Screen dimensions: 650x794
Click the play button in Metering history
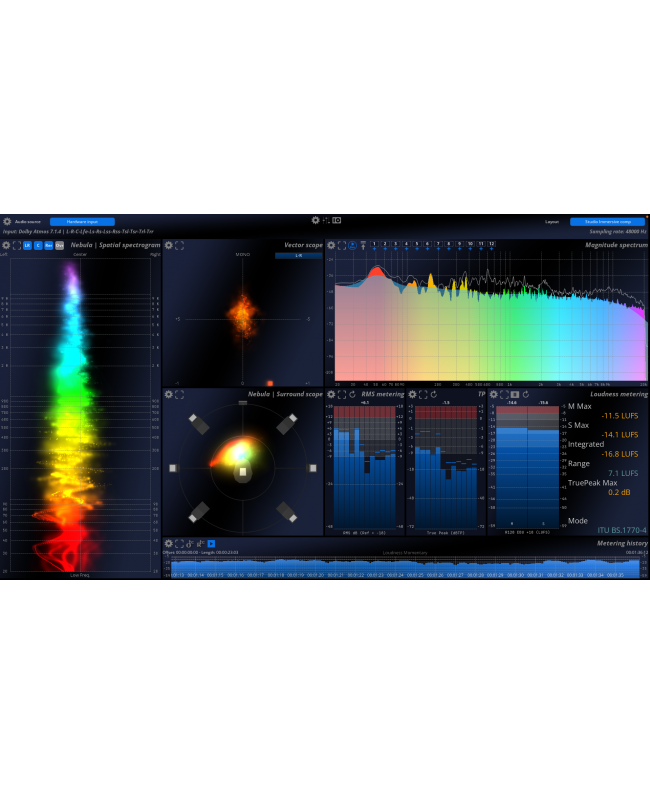(211, 543)
